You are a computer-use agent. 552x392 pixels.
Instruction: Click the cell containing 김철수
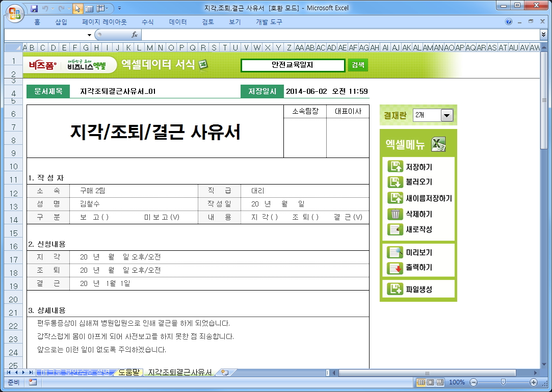tap(134, 204)
